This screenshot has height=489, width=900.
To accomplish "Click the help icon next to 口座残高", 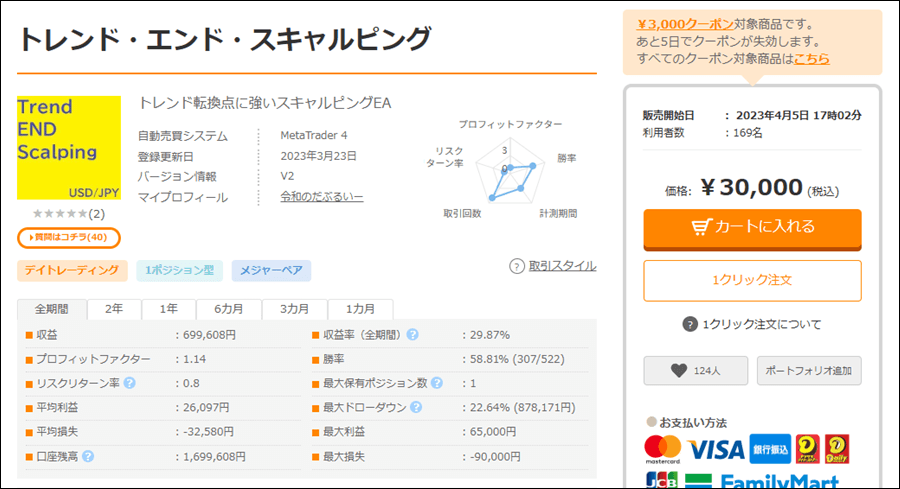I will [x=88, y=456].
